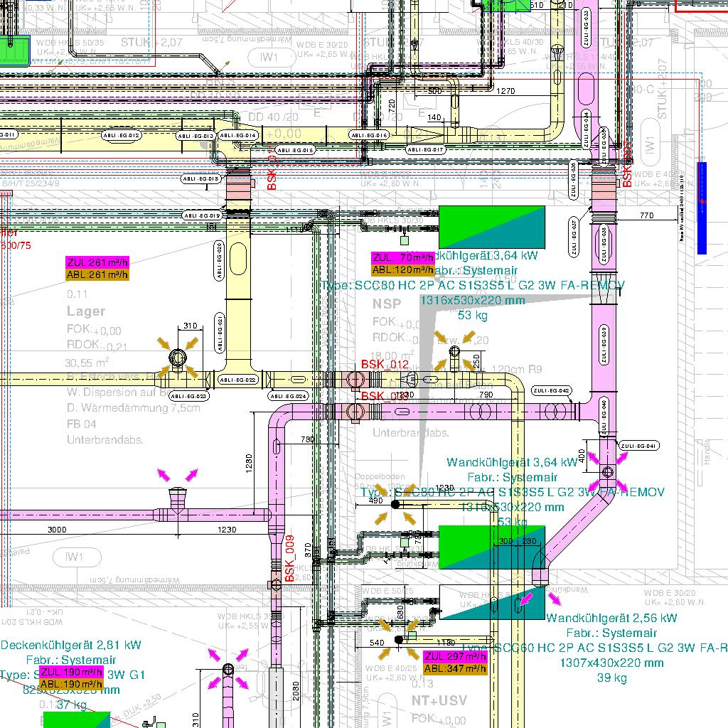The image size is (728, 728).
Task: Select the blue vertical bar at right edge
Action: coord(702,208)
